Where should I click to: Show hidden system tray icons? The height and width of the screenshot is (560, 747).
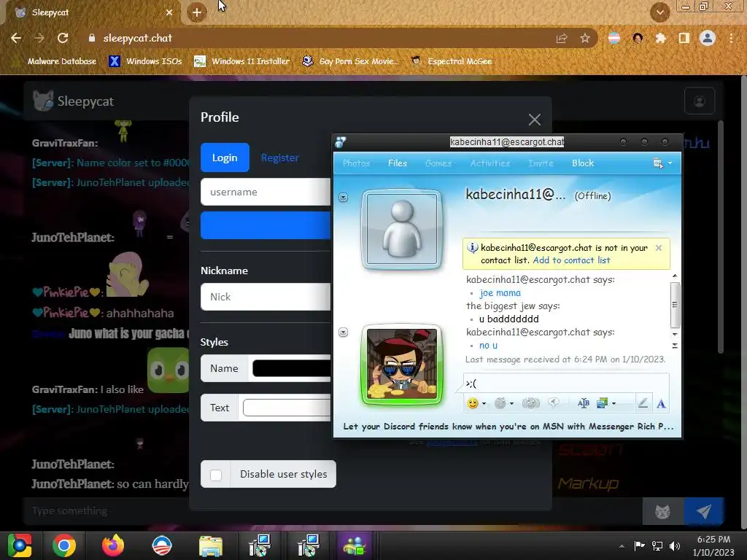click(x=622, y=546)
